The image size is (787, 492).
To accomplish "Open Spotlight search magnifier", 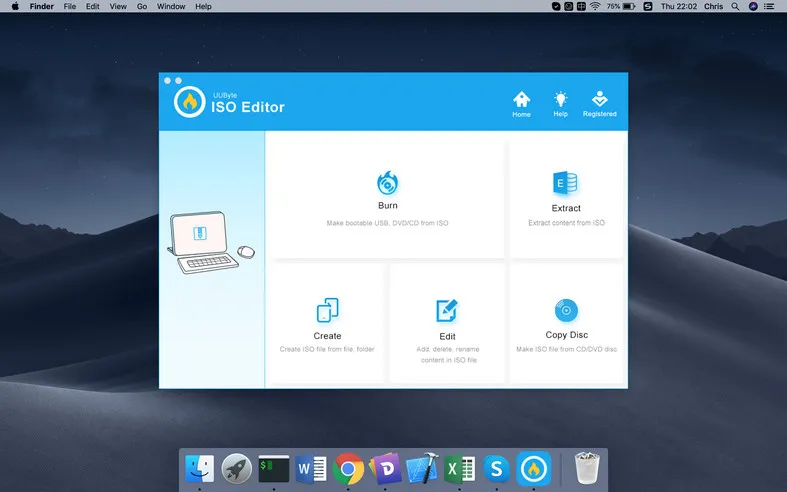I will (735, 7).
